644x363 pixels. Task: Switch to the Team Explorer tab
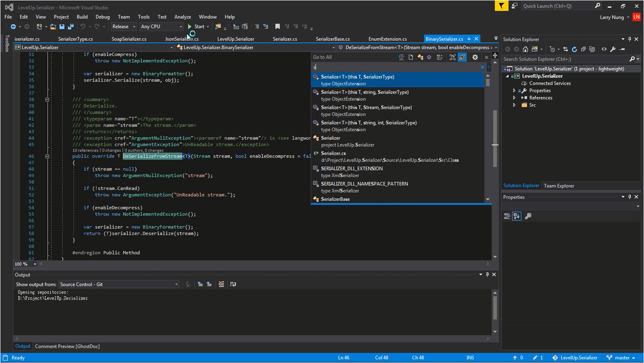pyautogui.click(x=559, y=186)
